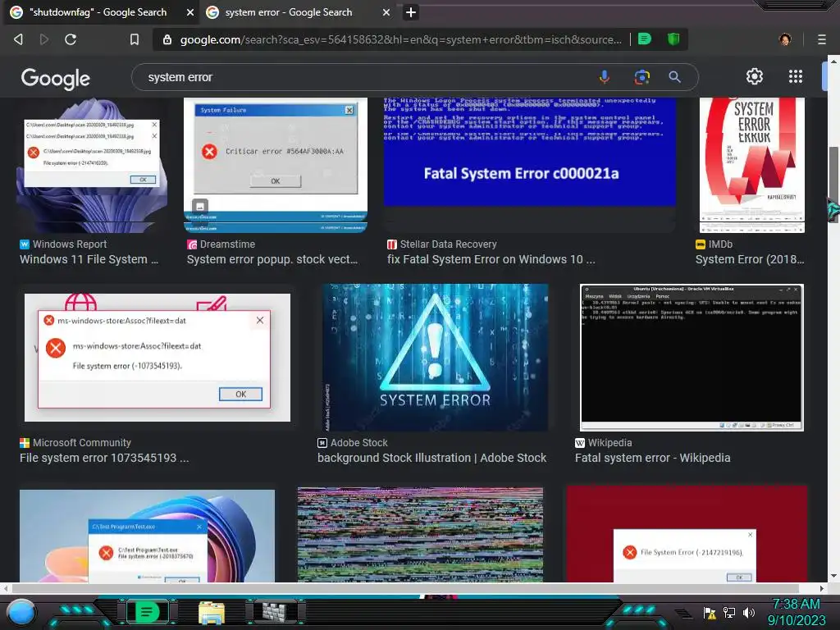This screenshot has height=630, width=840.
Task: Visit IMDb source link
Action: [x=720, y=244]
